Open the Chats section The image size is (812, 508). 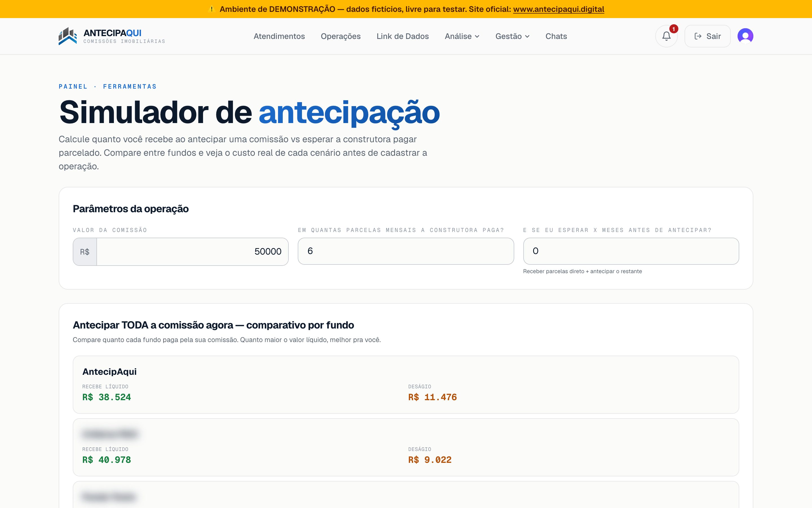pos(556,36)
